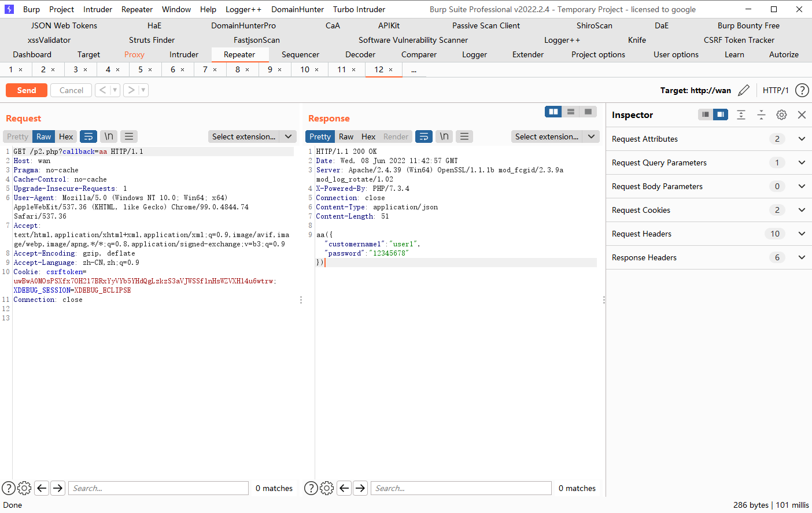Send the request
This screenshot has height=513, width=812.
coord(27,90)
